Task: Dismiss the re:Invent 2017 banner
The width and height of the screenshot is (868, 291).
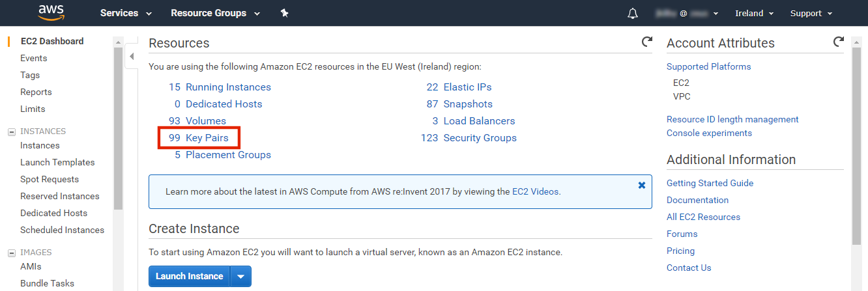Action: pos(642,185)
